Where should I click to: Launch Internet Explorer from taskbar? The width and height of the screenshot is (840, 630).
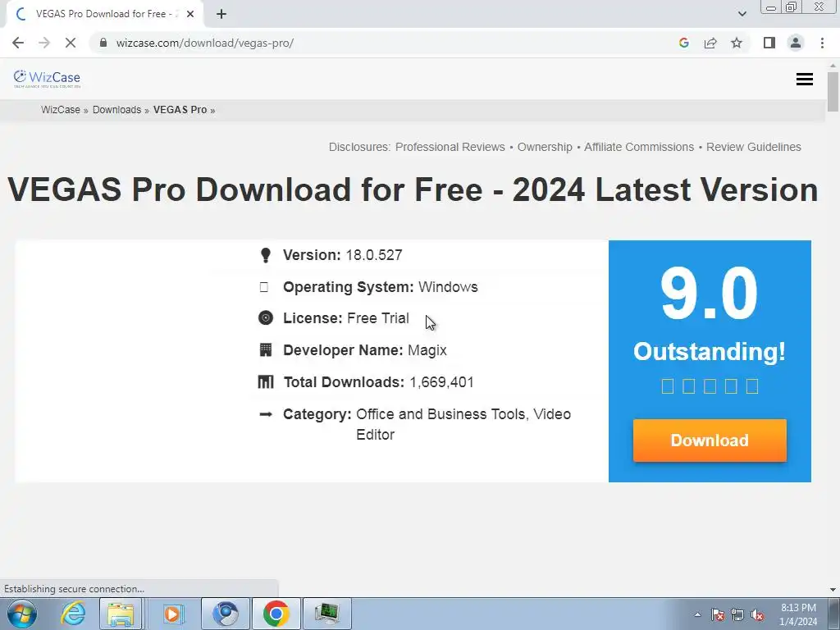point(73,614)
